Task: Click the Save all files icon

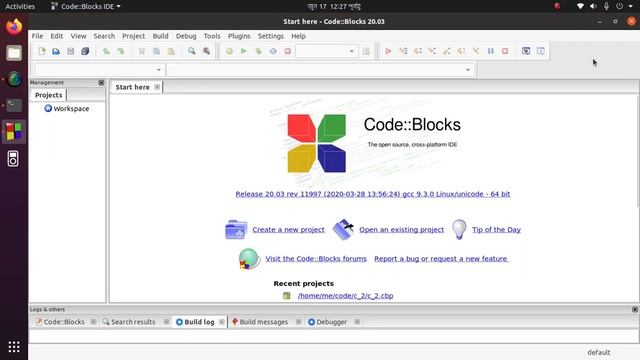Action: (85, 51)
